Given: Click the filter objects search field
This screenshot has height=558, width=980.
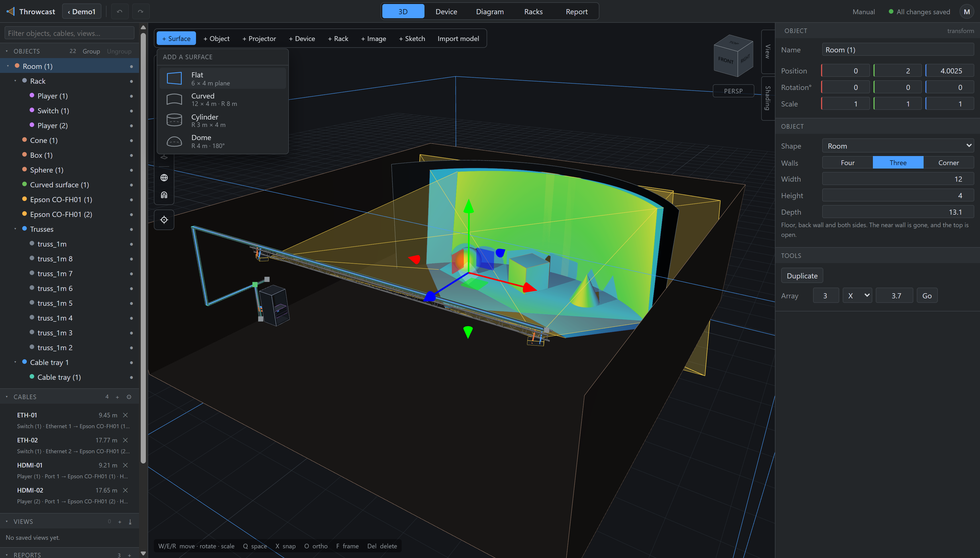Looking at the screenshot, I should (x=70, y=33).
